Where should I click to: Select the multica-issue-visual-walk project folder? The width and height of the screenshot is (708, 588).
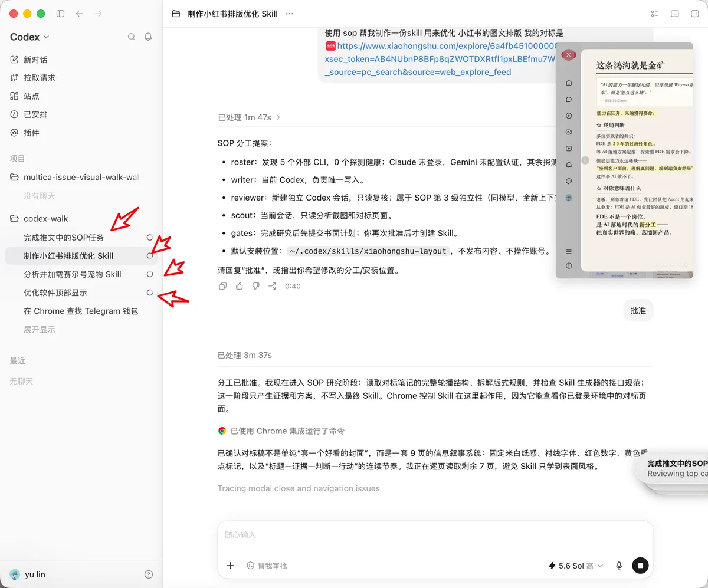[x=81, y=177]
